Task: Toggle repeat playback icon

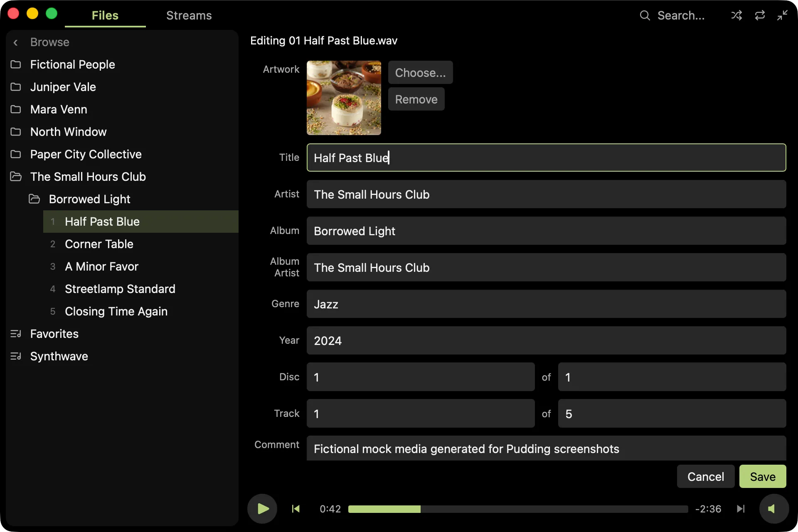Action: click(x=760, y=15)
